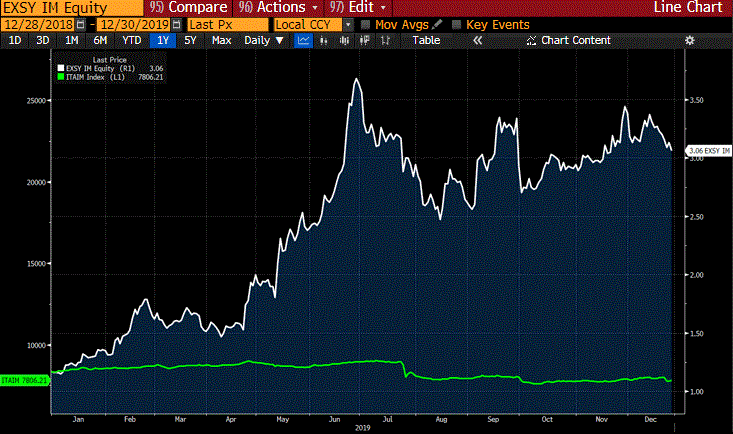733x434 pixels.
Task: Select Max time range
Action: 222,41
